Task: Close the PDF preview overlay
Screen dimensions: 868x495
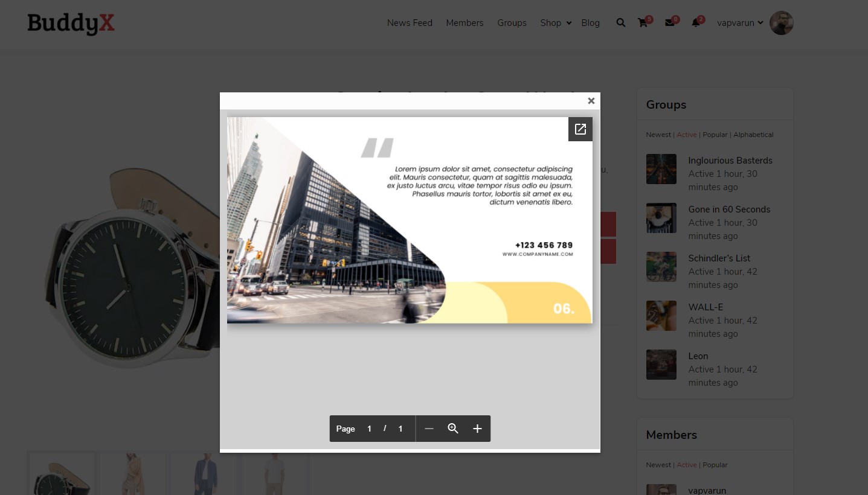Action: coord(591,101)
